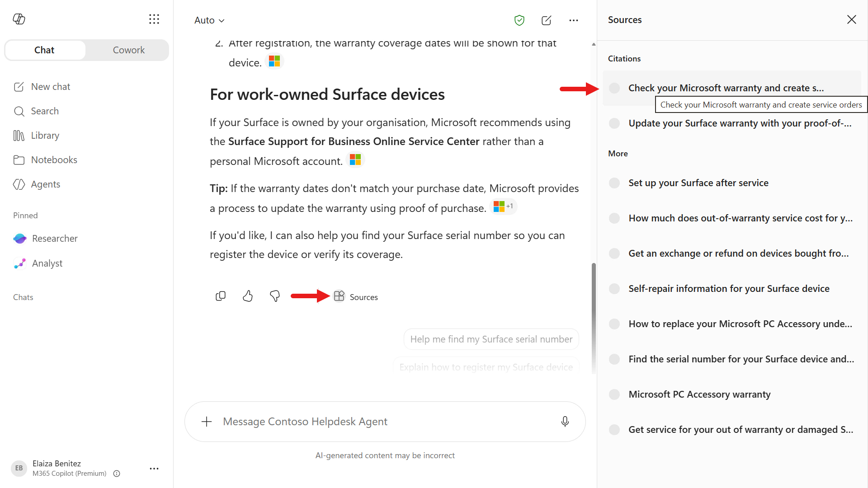
Task: Click the green shield protection icon
Action: [x=519, y=20]
